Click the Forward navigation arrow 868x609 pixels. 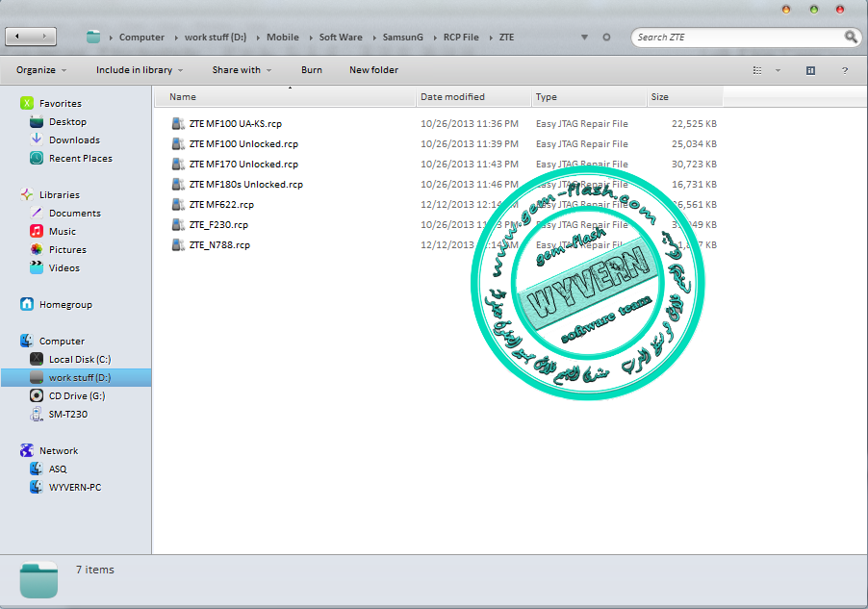[x=44, y=37]
